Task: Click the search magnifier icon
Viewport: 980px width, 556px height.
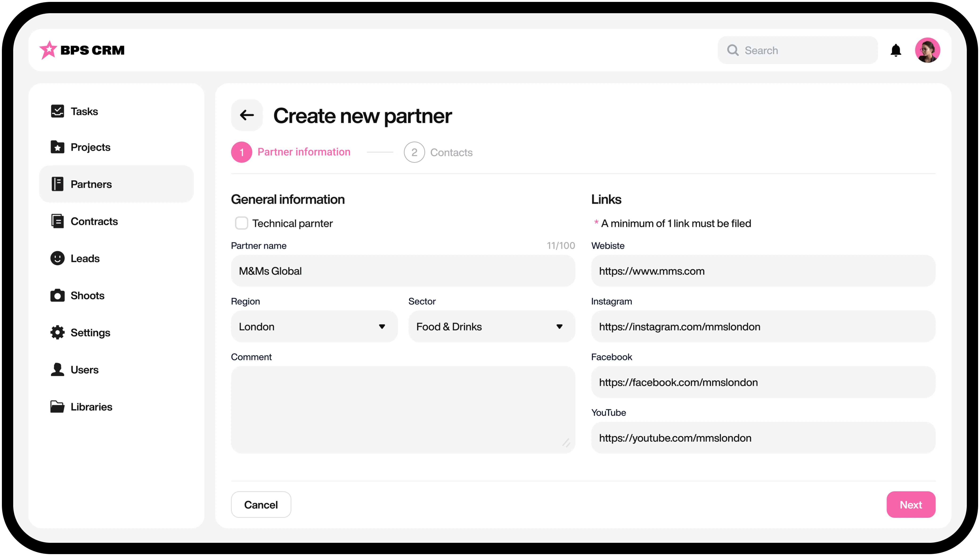Action: pos(732,50)
